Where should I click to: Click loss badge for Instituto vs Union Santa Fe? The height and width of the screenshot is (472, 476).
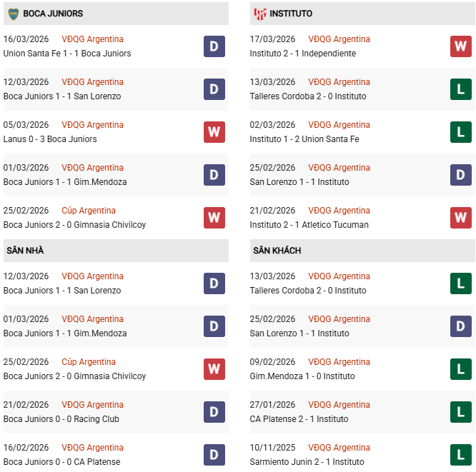pos(460,132)
